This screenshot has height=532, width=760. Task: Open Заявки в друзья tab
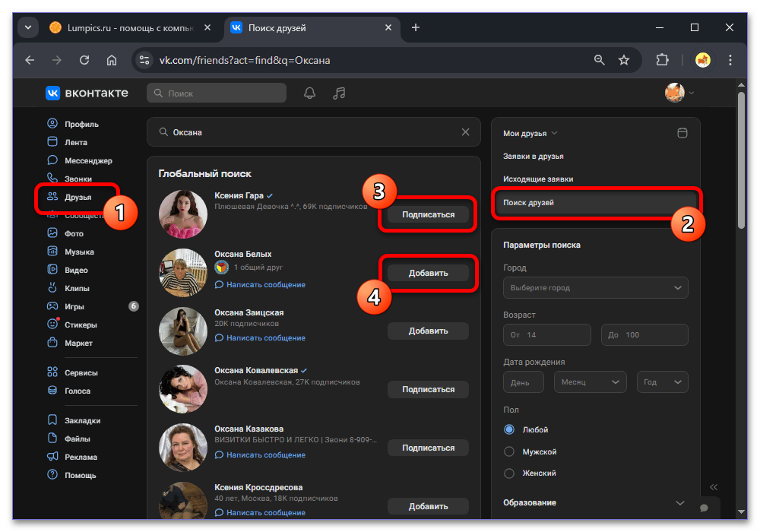coord(534,157)
